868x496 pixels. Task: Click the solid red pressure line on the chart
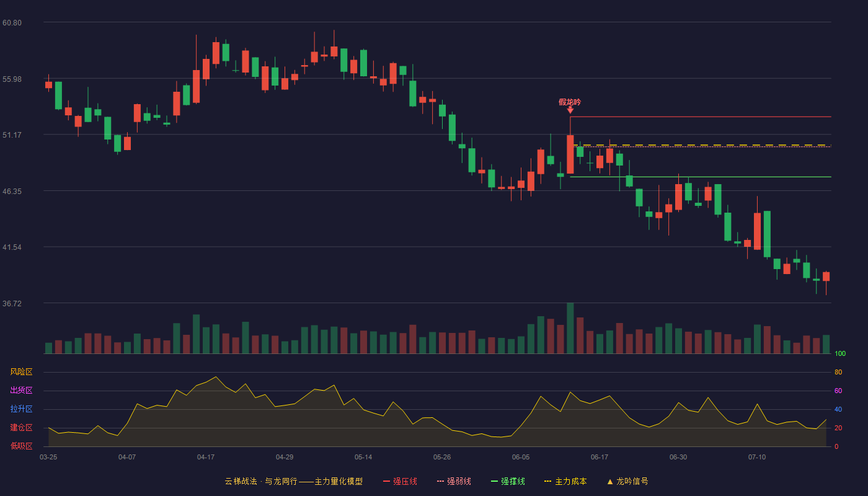click(701, 117)
